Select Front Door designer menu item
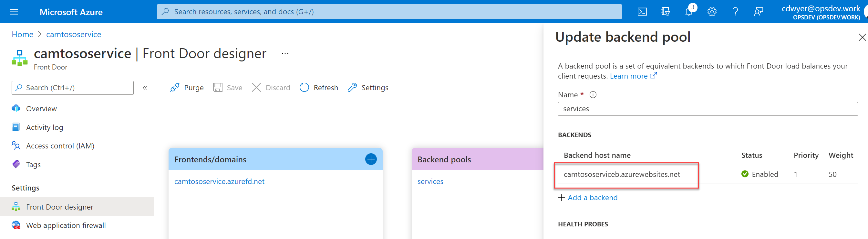This screenshot has height=239, width=868. coord(60,207)
